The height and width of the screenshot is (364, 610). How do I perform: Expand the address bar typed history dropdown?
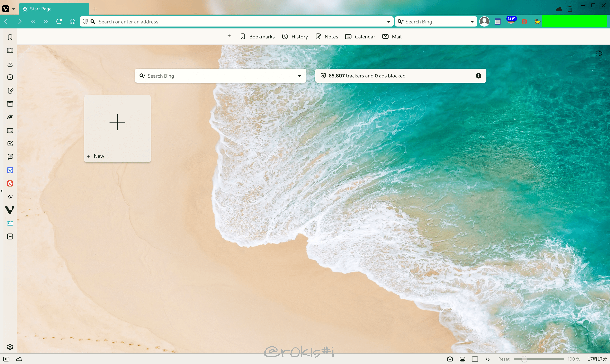[x=389, y=22]
